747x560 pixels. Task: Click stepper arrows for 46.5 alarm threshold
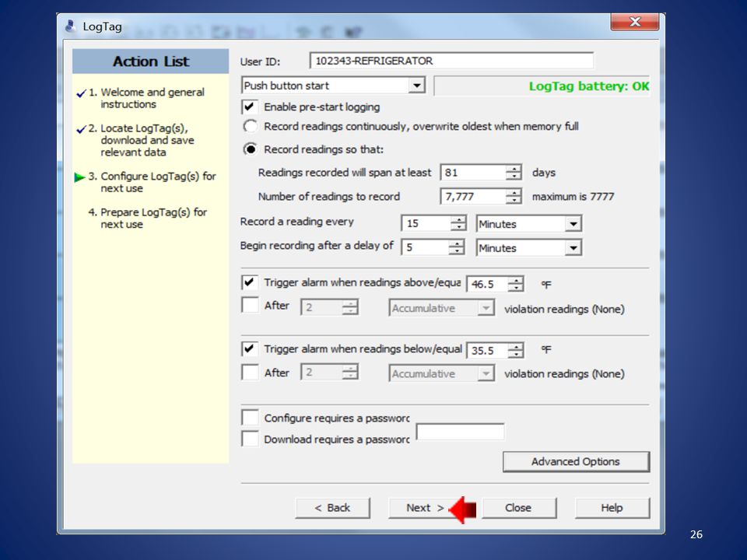click(515, 285)
